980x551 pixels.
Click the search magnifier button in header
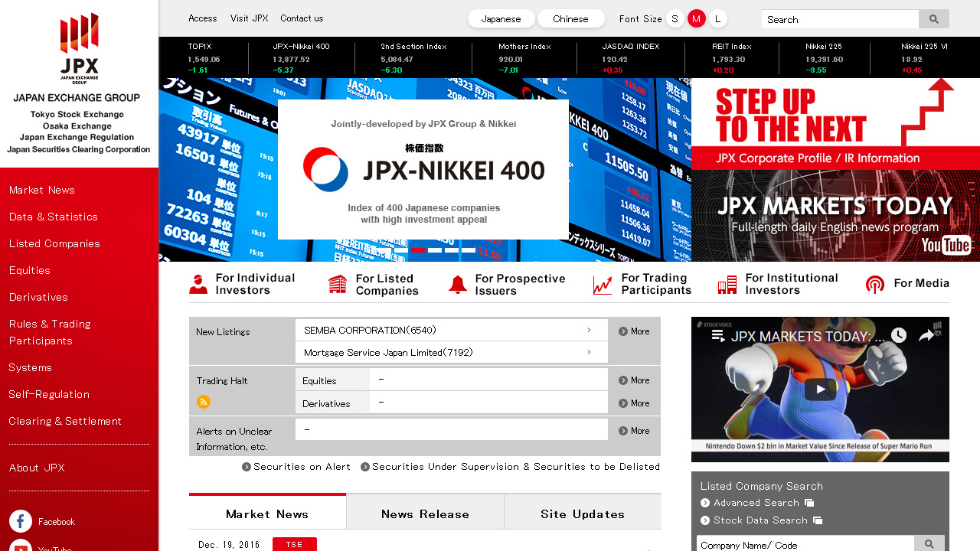click(933, 19)
